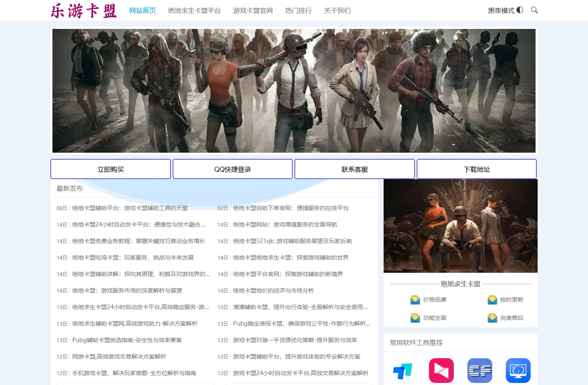Open article 绝地卡盟地价的经济与市场分析
The width and height of the screenshot is (588, 385).
coord(273,291)
